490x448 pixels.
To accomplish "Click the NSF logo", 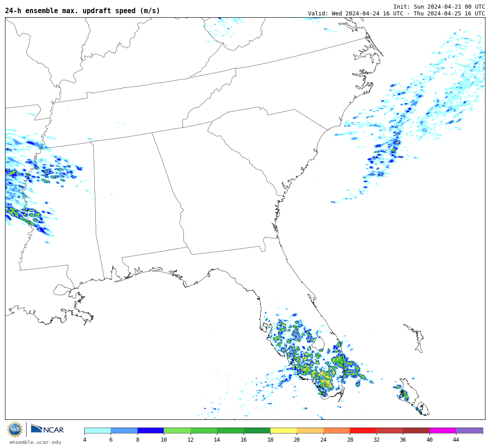I will [x=15, y=429].
